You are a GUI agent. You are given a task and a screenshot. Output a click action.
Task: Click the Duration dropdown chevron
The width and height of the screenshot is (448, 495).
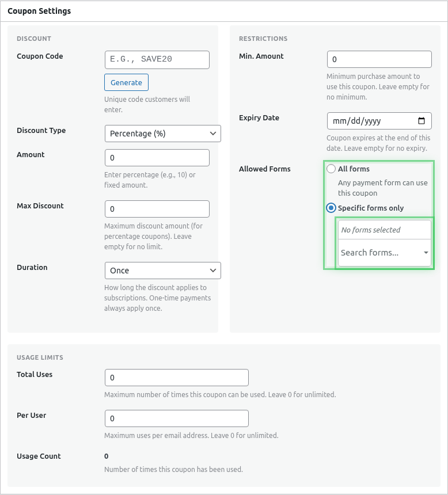tap(214, 270)
